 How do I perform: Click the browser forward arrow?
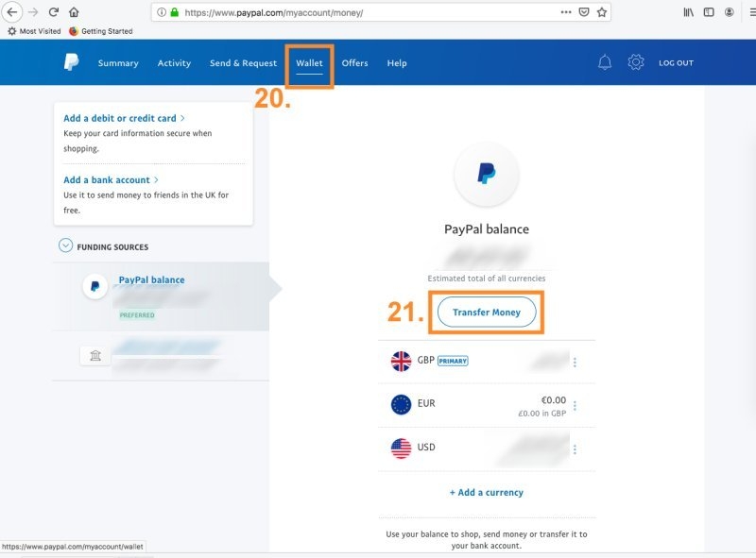pos(33,12)
